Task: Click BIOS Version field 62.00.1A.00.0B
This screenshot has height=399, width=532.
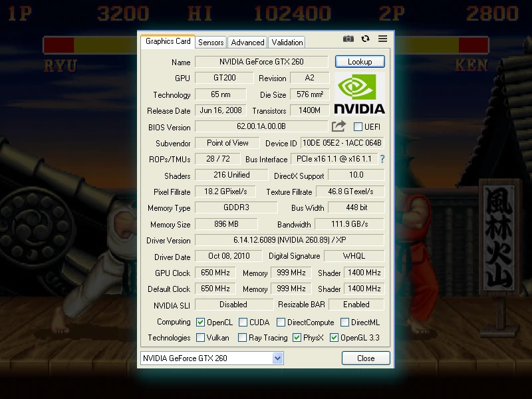Action: tap(261, 126)
